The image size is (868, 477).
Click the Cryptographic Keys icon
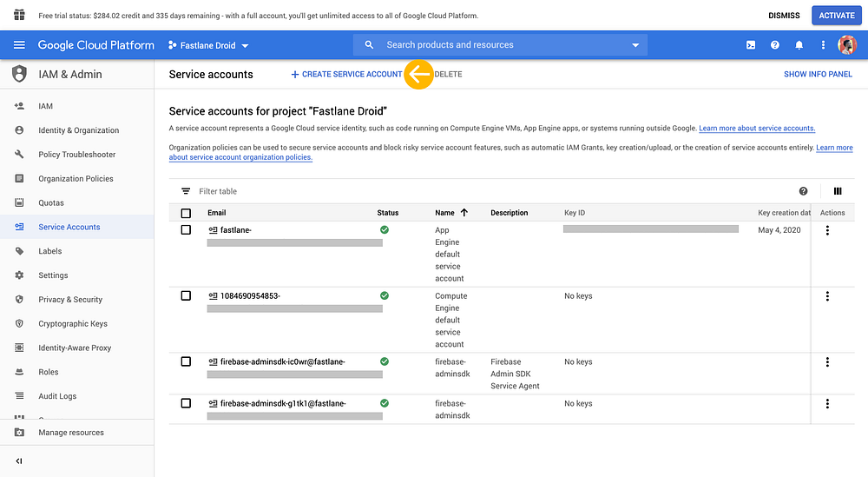tap(19, 323)
